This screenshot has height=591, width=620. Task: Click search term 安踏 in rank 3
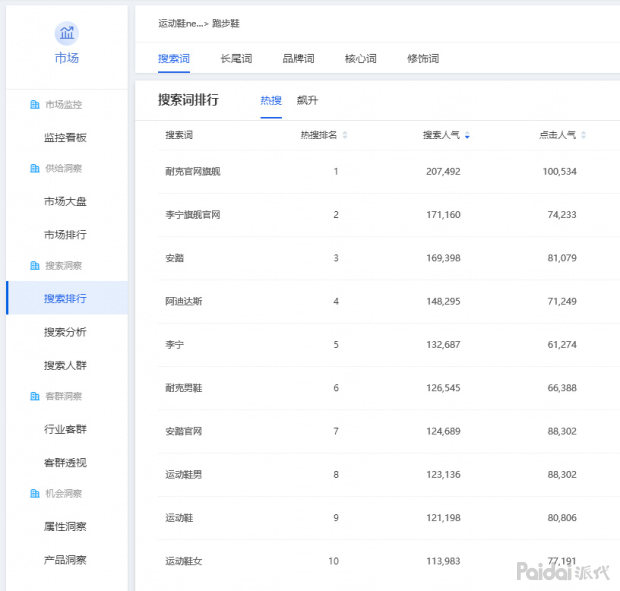tap(174, 258)
